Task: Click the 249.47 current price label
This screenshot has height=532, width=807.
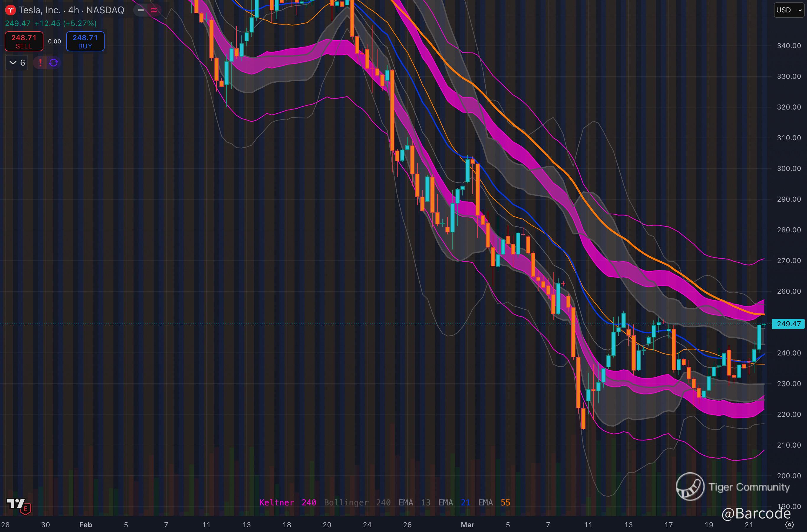Action: (x=788, y=324)
